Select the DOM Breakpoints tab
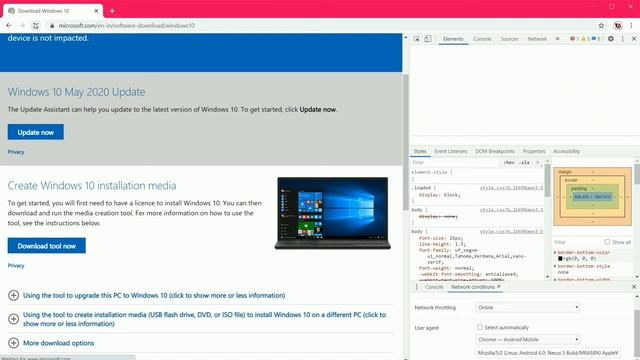The height and width of the screenshot is (360, 640). pos(495,151)
